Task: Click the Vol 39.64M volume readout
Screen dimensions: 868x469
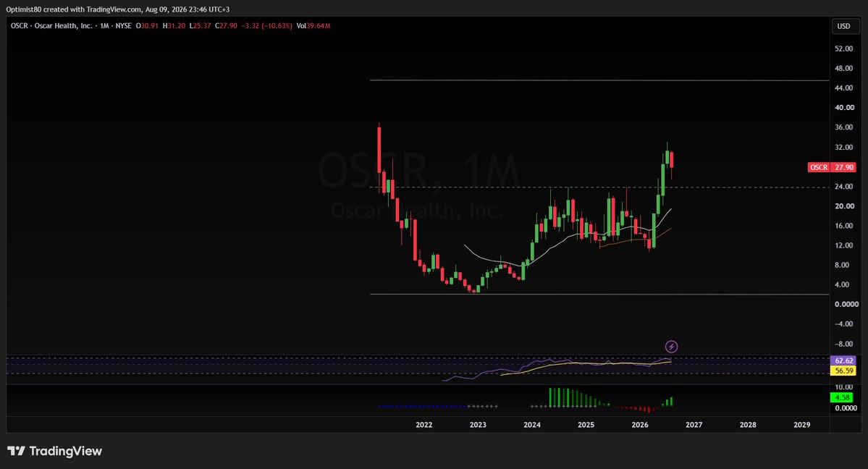Action: pyautogui.click(x=313, y=25)
